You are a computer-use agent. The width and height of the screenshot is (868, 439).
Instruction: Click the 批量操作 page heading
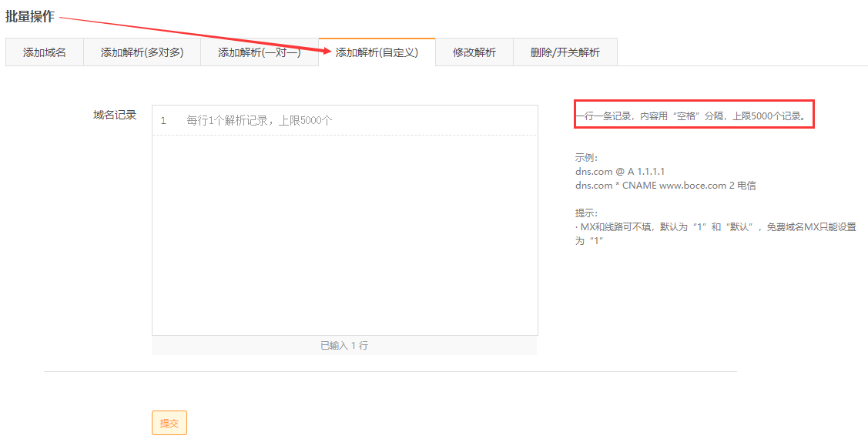pyautogui.click(x=30, y=16)
